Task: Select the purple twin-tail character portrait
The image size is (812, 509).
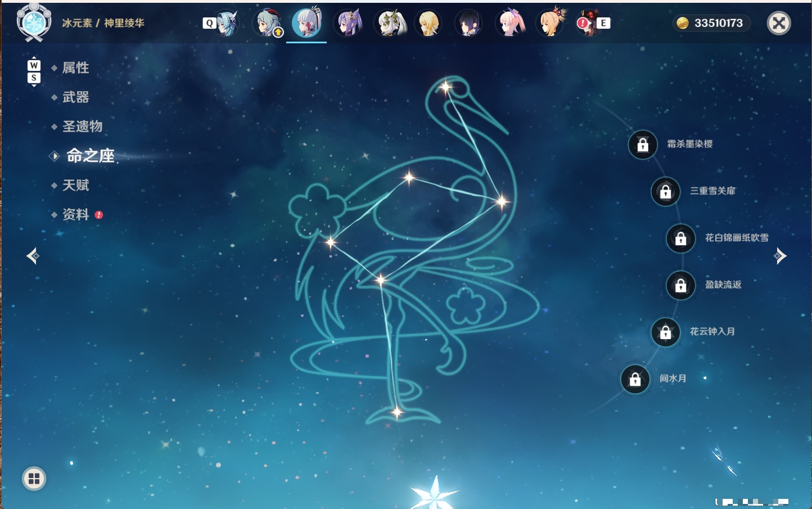Action: [348, 23]
